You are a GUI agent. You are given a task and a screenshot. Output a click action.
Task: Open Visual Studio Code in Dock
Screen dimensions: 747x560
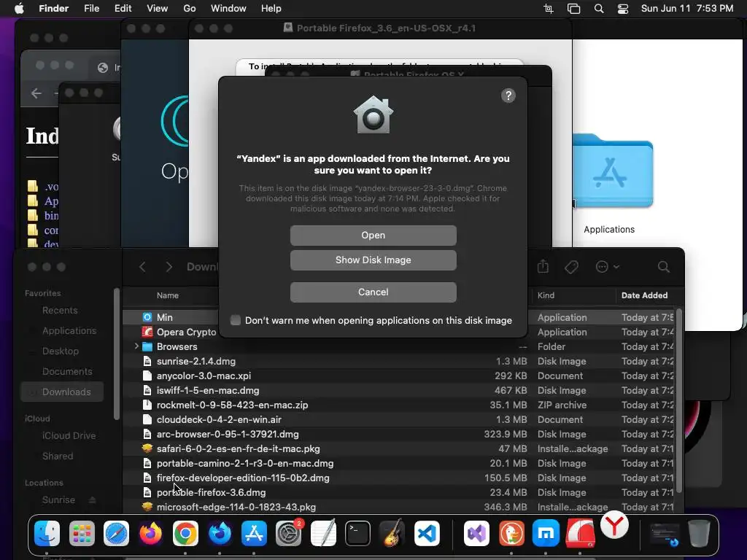point(427,533)
